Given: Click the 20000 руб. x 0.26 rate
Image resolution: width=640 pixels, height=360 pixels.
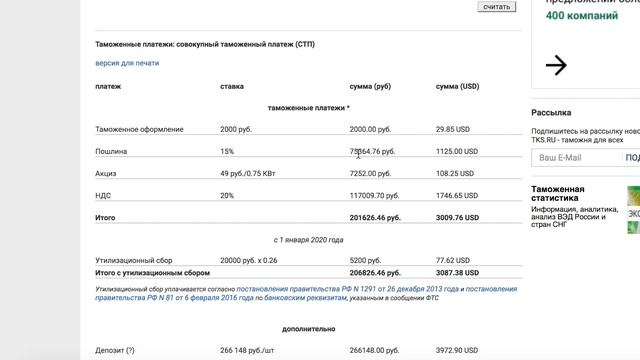Looking at the screenshot, I should coord(249,260).
